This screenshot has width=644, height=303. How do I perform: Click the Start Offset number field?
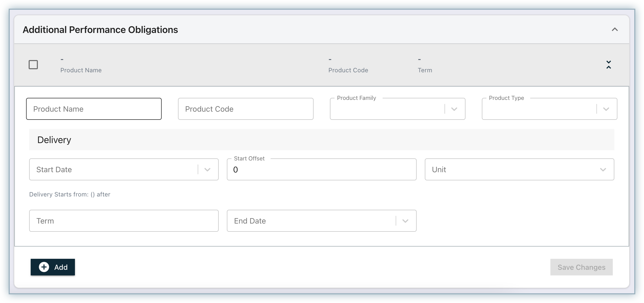coord(321,170)
